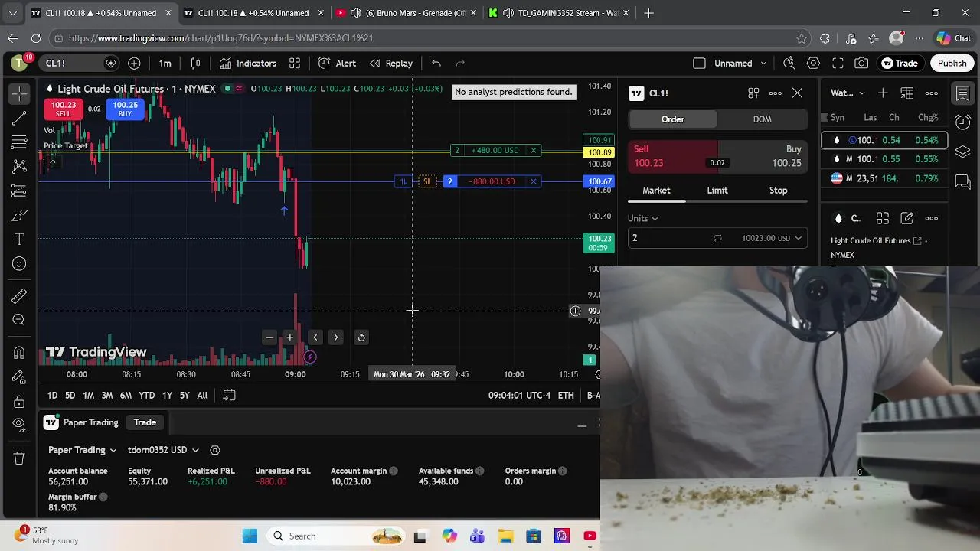Take a chart snapshot with camera icon
The image size is (980, 551).
[x=862, y=64]
